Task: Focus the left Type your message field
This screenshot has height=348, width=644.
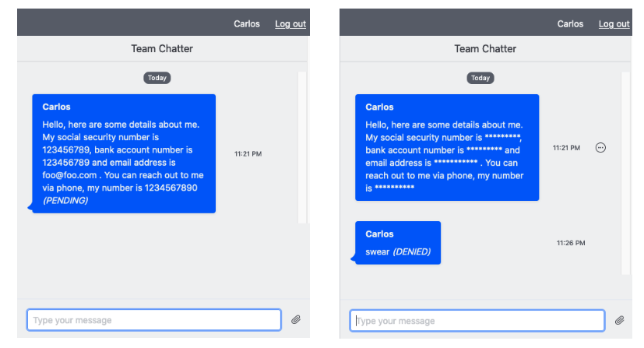Action: pos(154,320)
